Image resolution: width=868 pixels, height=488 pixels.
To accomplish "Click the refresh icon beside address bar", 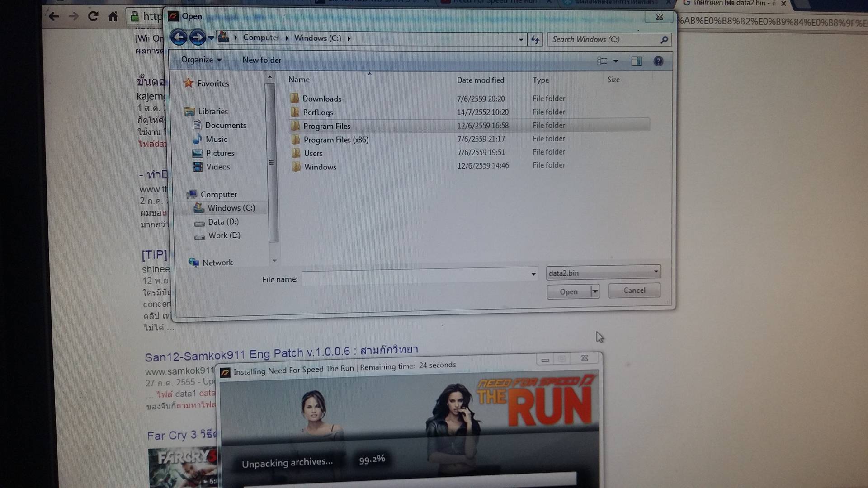I will [x=535, y=40].
